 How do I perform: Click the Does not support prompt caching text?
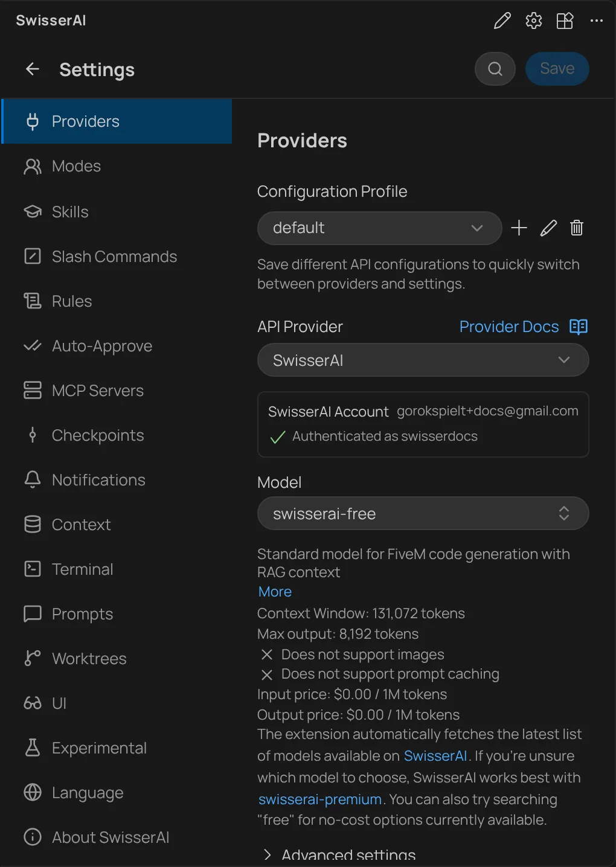[x=390, y=674]
